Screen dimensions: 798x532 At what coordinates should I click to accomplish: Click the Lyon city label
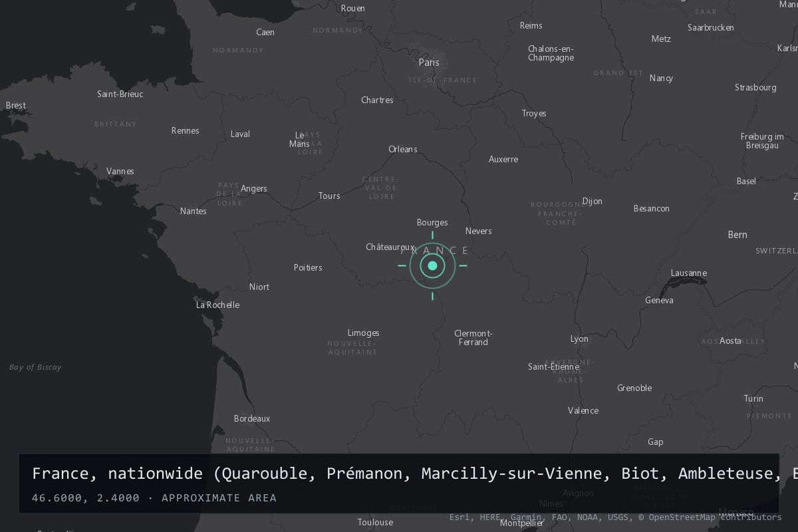(x=579, y=339)
